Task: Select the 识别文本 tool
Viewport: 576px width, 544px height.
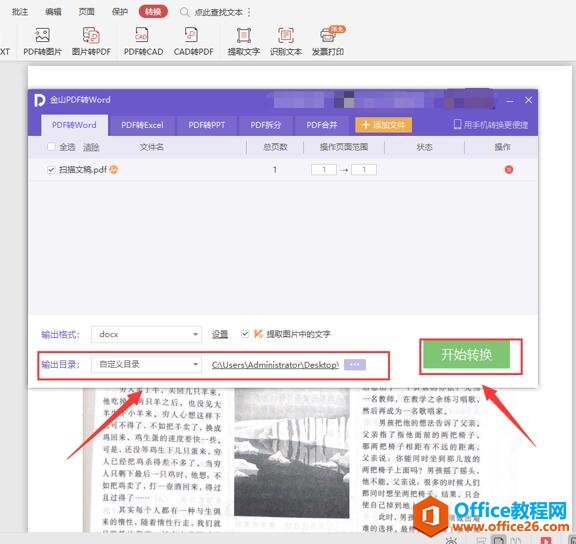Action: pos(286,41)
